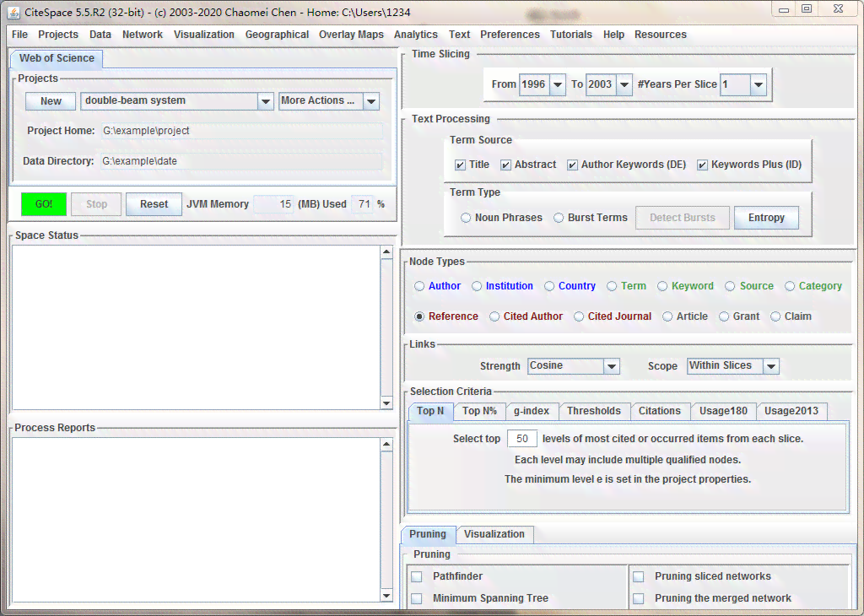
Task: Select Cited Author node type
Action: tap(494, 316)
